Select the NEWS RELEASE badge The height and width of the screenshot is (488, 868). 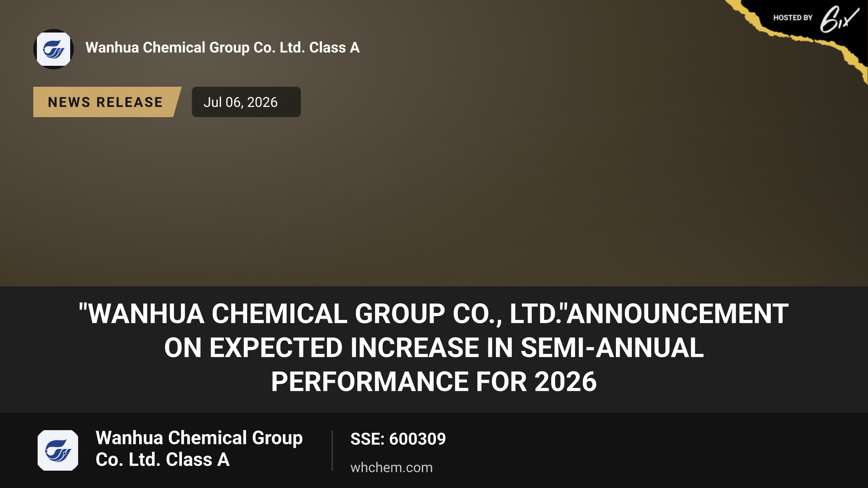107,102
